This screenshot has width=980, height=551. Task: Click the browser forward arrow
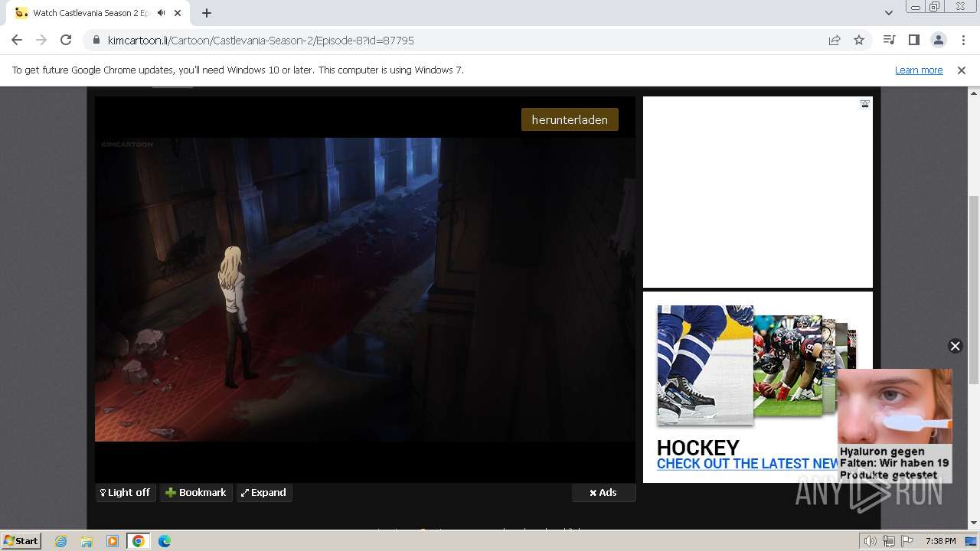[x=41, y=41]
